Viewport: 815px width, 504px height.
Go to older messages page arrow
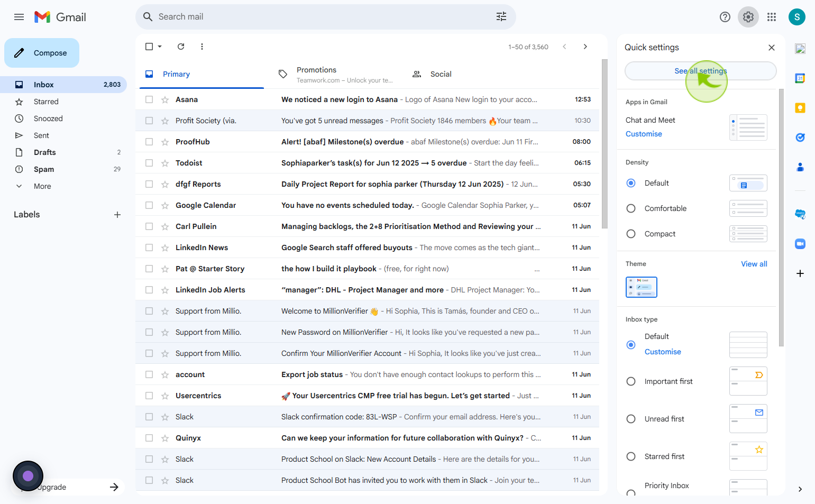tap(585, 47)
